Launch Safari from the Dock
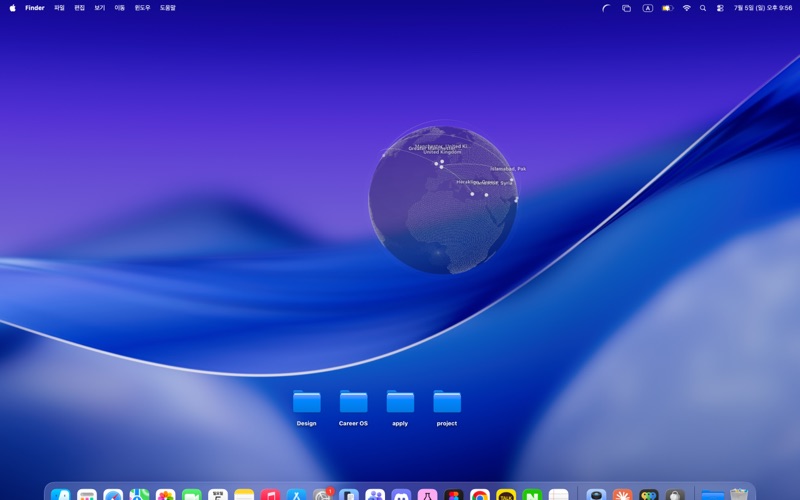 113,495
